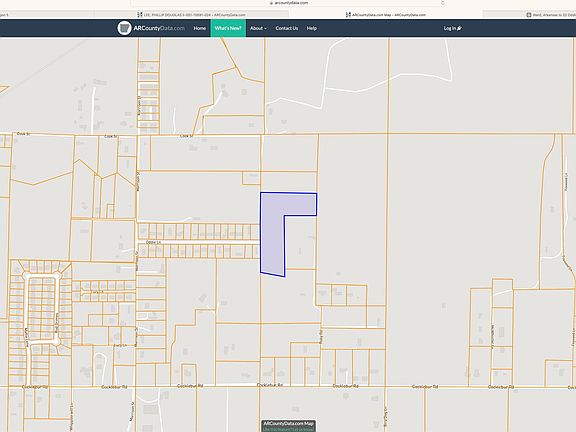Select the cul-de-sac subdivision road loop
Image resolution: width=576 pixels, height=432 pixels.
[x=42, y=309]
